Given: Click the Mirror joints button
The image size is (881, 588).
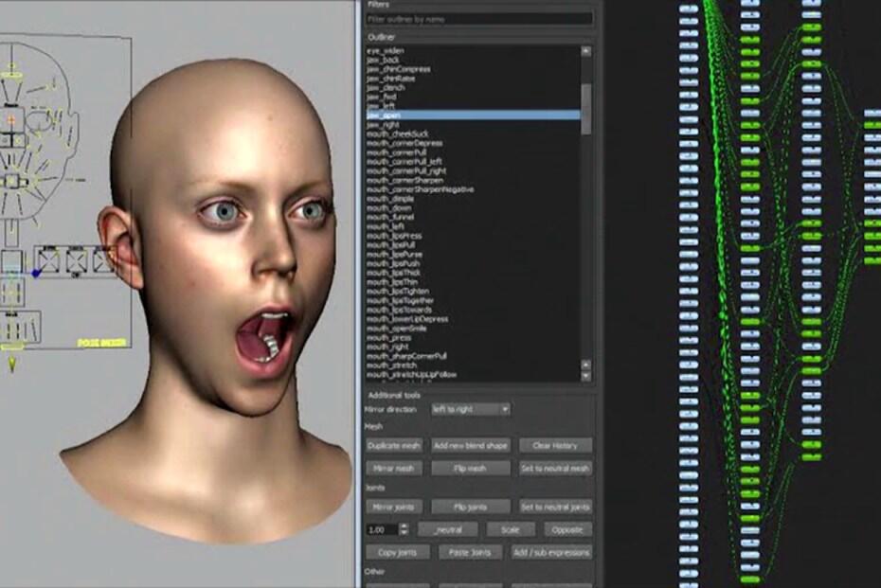Looking at the screenshot, I should [393, 507].
